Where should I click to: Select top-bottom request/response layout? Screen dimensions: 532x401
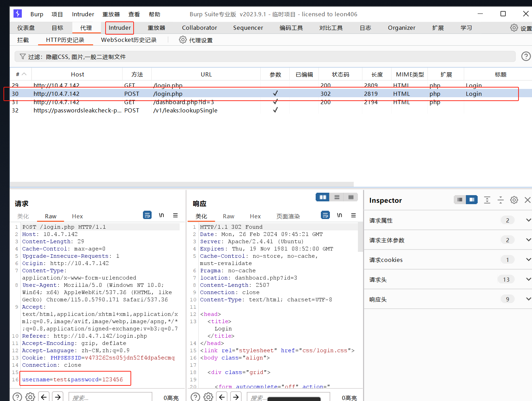(337, 197)
